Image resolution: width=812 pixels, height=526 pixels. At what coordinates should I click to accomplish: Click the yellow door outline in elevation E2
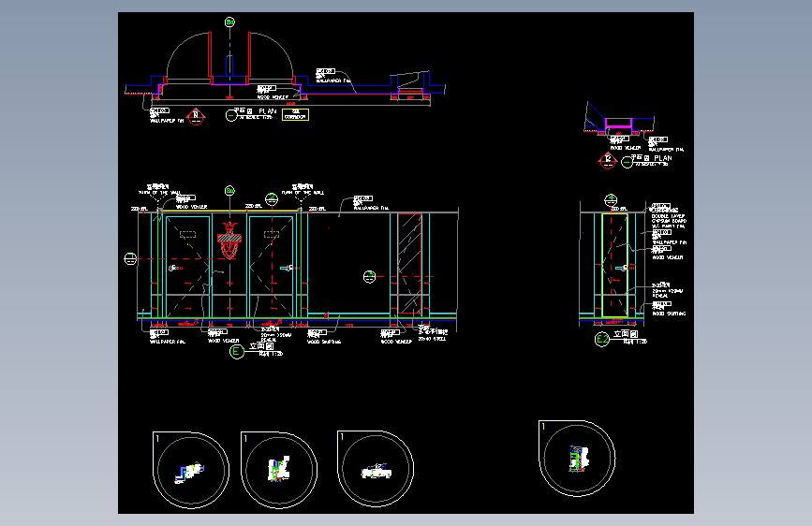(x=615, y=265)
